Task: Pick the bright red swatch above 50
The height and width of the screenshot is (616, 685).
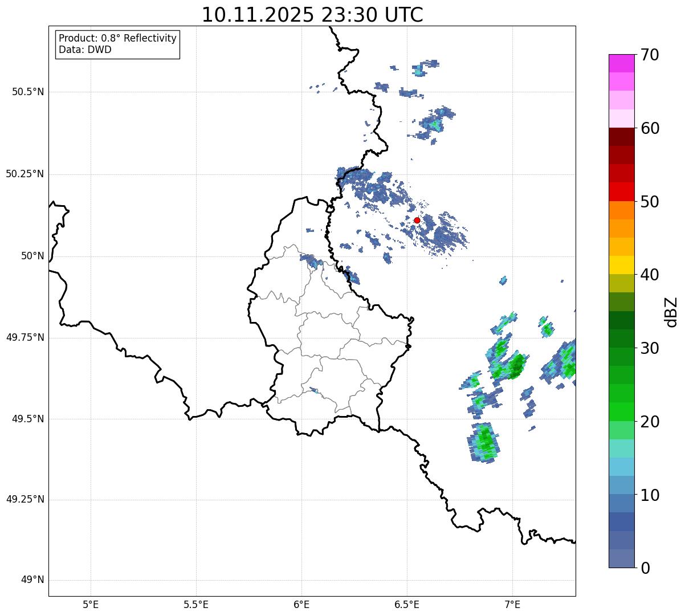Action: [622, 191]
